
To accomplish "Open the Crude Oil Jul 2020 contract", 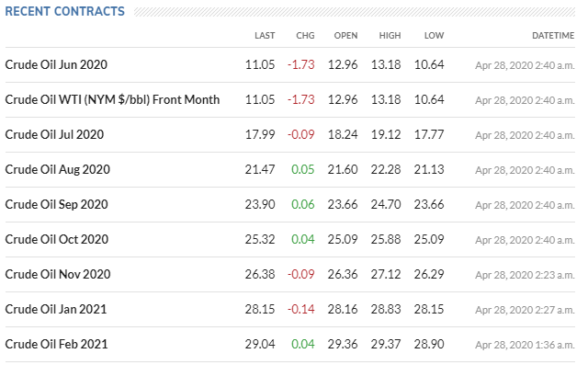I will pyautogui.click(x=54, y=134).
